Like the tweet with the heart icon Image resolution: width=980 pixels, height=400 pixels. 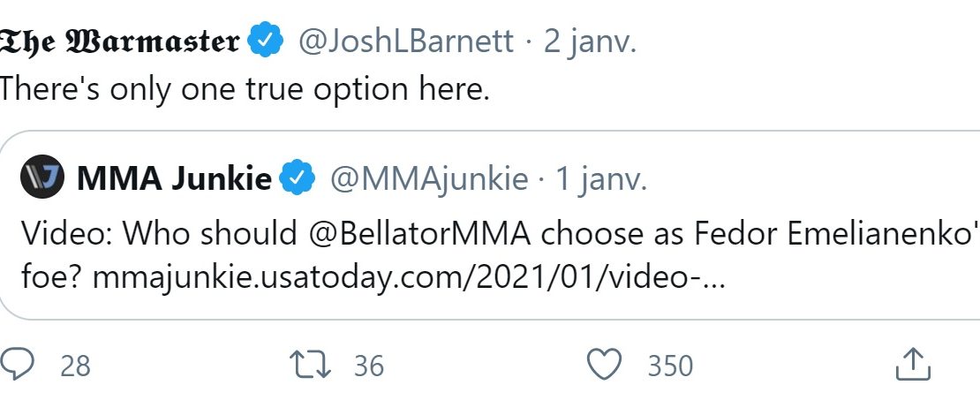click(606, 365)
